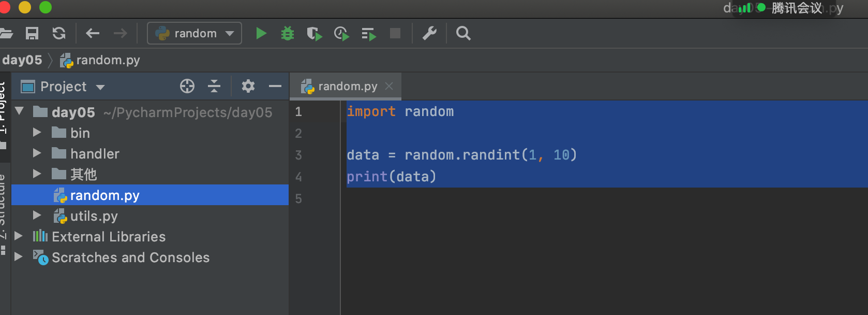This screenshot has width=868, height=315.
Task: Open Project panel gear options
Action: pos(248,87)
